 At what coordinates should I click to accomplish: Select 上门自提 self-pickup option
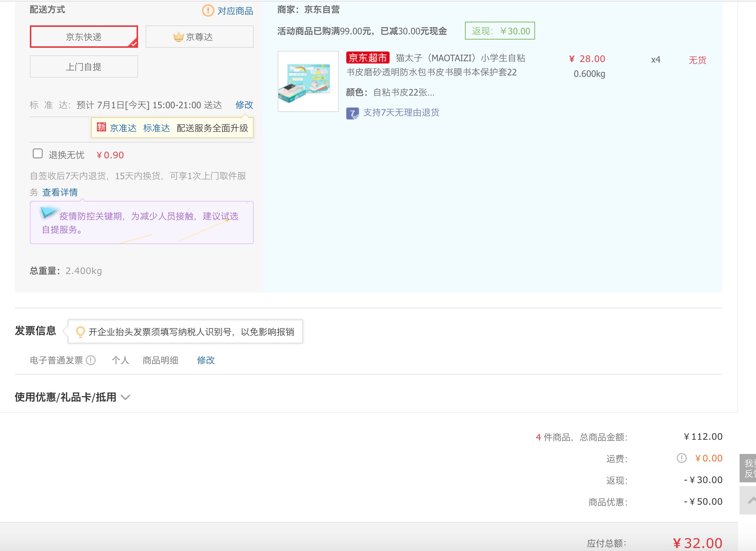84,66
